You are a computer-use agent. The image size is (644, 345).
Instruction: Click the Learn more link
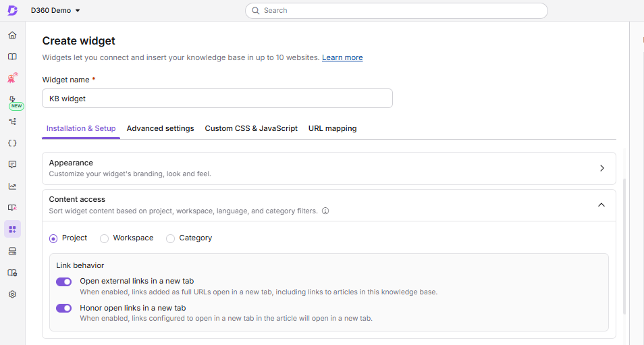(x=342, y=57)
